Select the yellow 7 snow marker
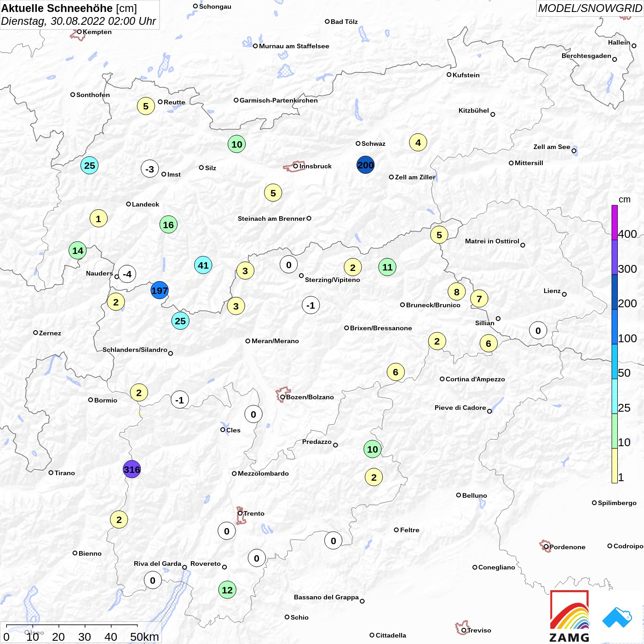The height and width of the screenshot is (644, 644). [479, 299]
